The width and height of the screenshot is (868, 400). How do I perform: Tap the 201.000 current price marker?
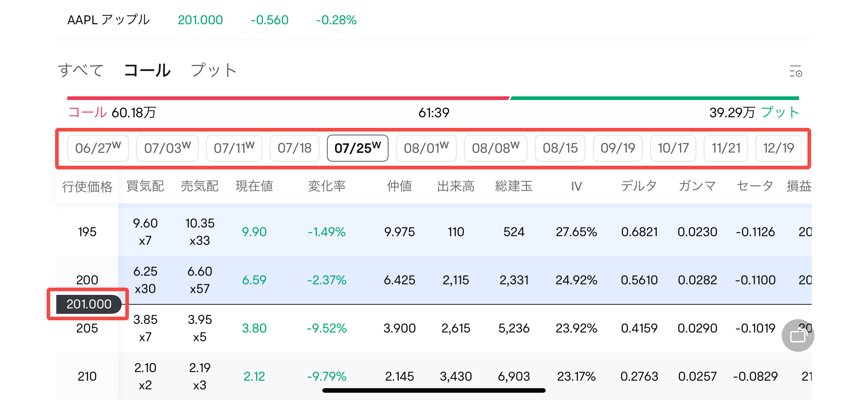pyautogui.click(x=89, y=304)
